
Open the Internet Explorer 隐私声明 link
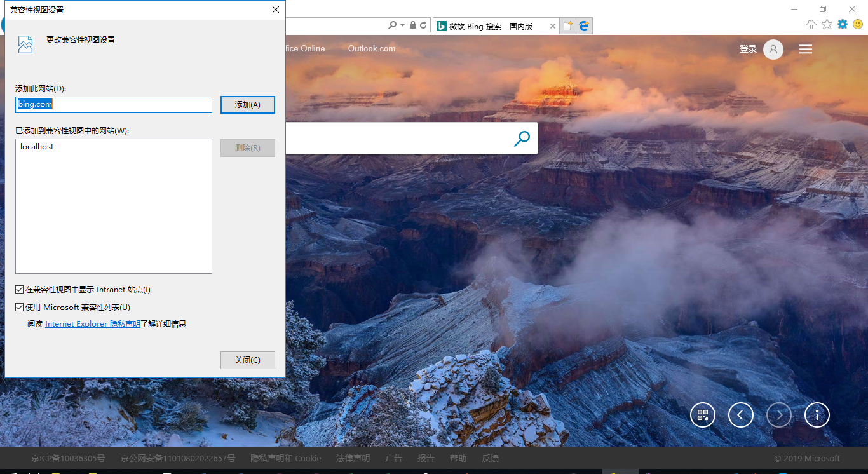click(92, 323)
